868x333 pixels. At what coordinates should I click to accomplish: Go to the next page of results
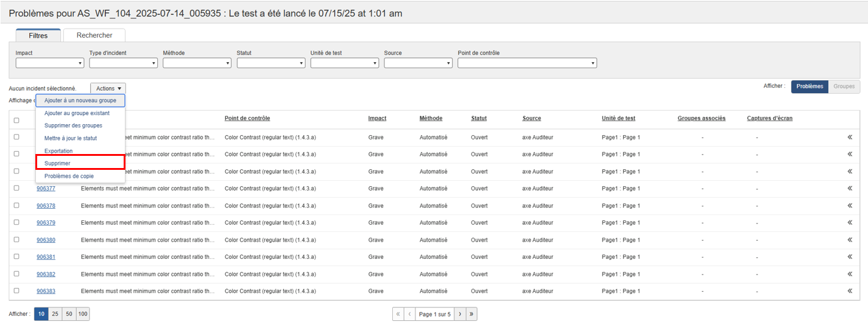pos(460,314)
